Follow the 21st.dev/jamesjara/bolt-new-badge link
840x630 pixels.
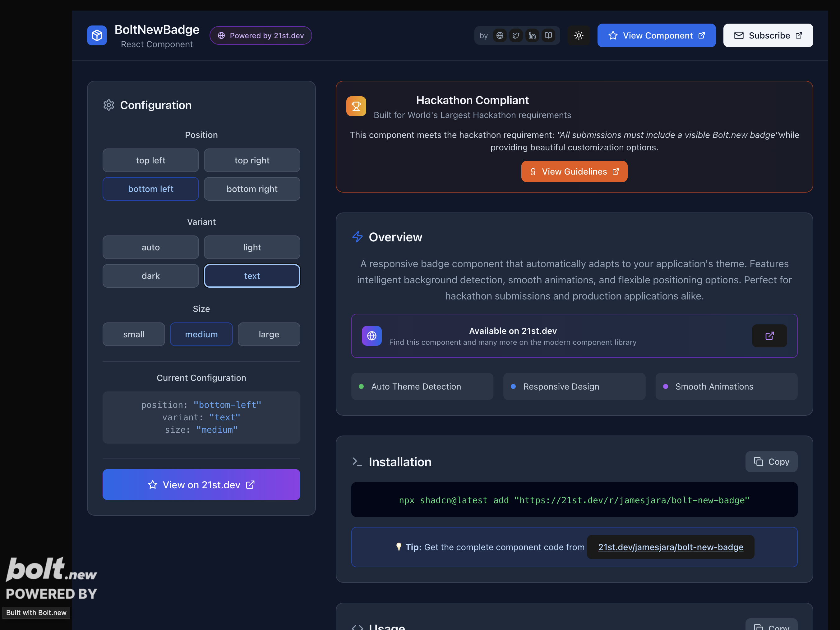click(x=670, y=547)
